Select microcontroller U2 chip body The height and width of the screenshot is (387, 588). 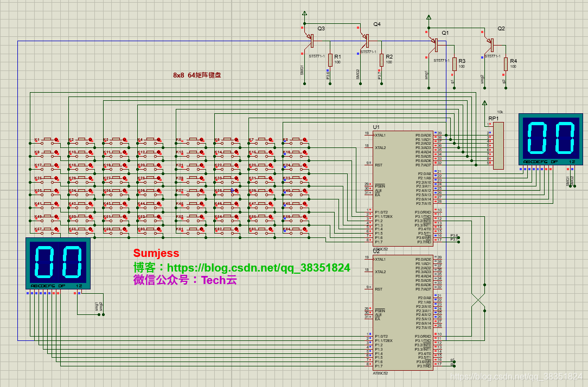pos(403,312)
